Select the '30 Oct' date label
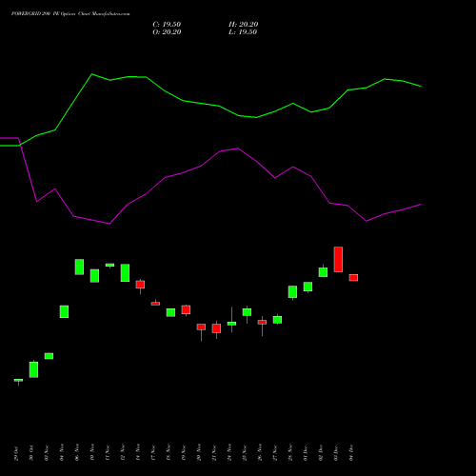 31,453
